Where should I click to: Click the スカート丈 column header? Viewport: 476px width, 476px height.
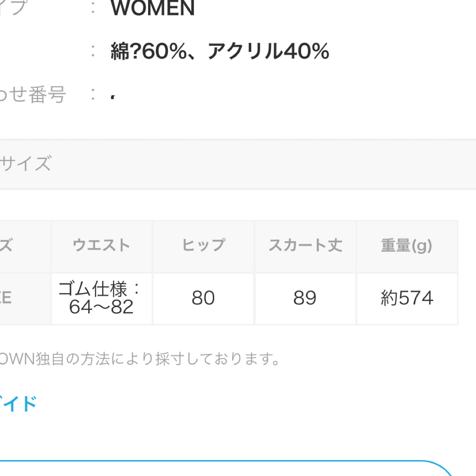point(305,246)
